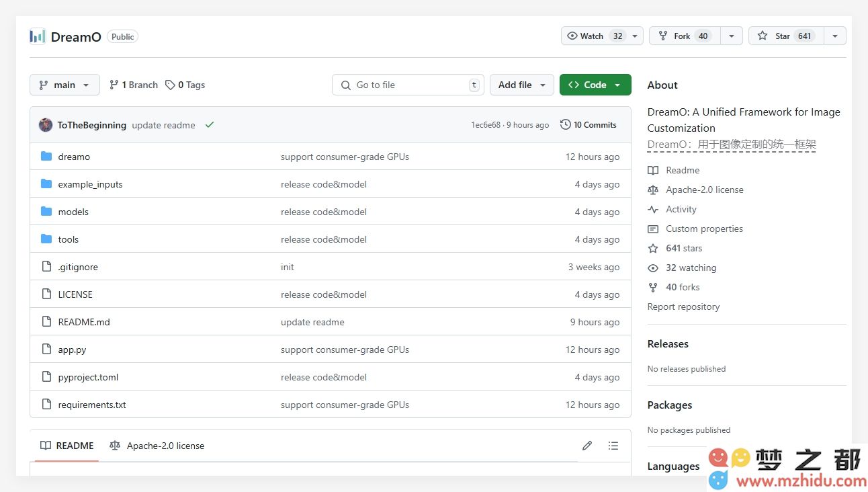868x492 pixels.
Task: Open Custom properties link in About
Action: pyautogui.click(x=704, y=229)
